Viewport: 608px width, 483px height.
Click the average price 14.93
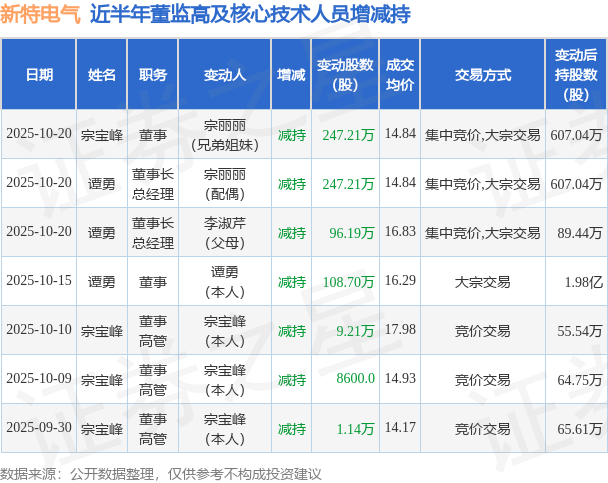(x=400, y=378)
